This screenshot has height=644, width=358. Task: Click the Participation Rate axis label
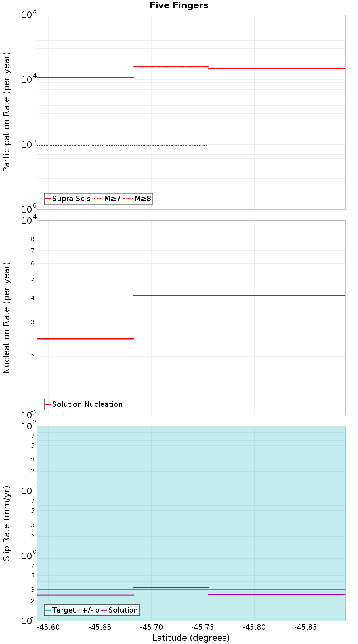tap(6, 112)
